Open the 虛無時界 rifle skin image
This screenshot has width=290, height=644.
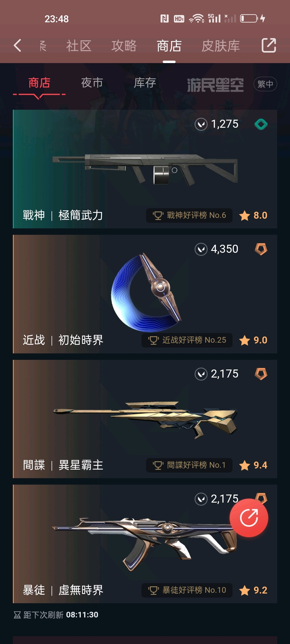click(x=144, y=543)
